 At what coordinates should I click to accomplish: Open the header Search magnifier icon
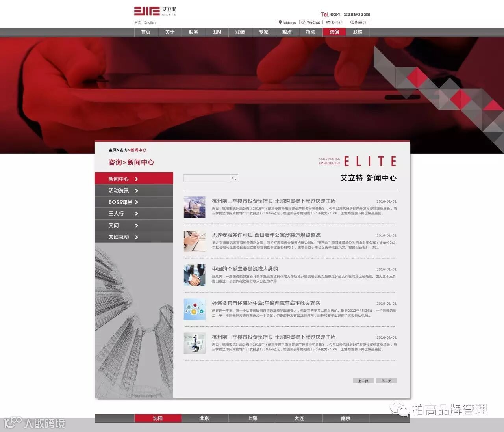click(x=352, y=22)
